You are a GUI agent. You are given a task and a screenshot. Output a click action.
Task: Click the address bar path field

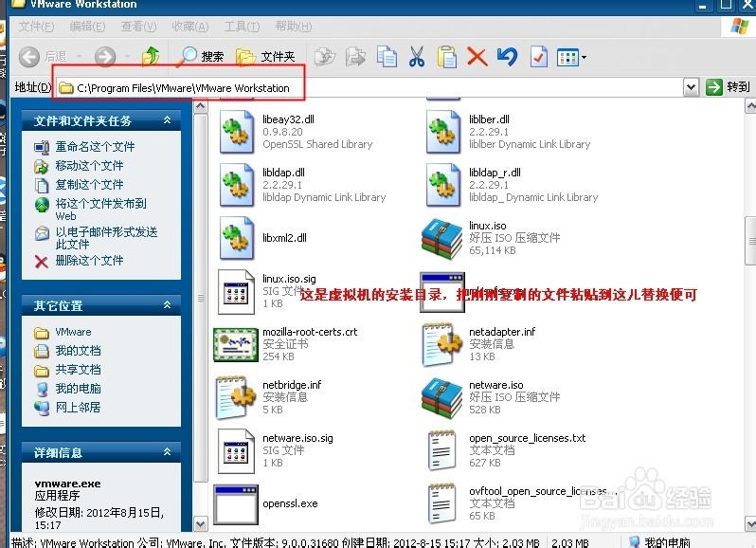pyautogui.click(x=369, y=88)
